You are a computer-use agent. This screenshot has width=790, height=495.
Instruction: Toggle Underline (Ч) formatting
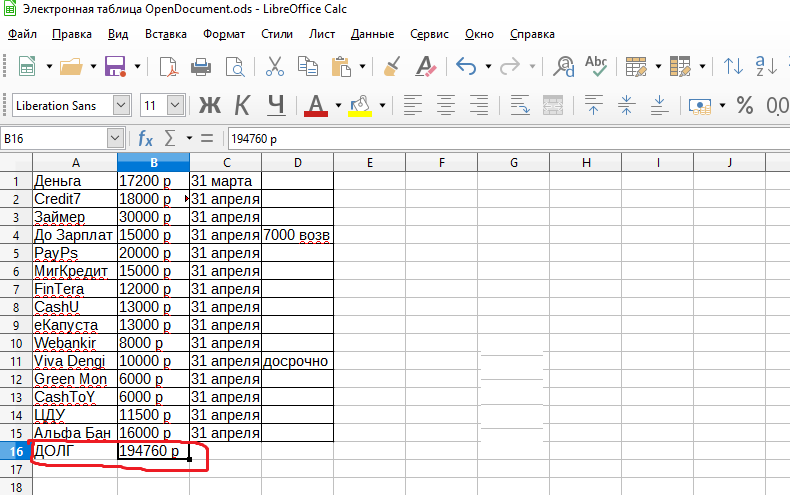[x=276, y=106]
